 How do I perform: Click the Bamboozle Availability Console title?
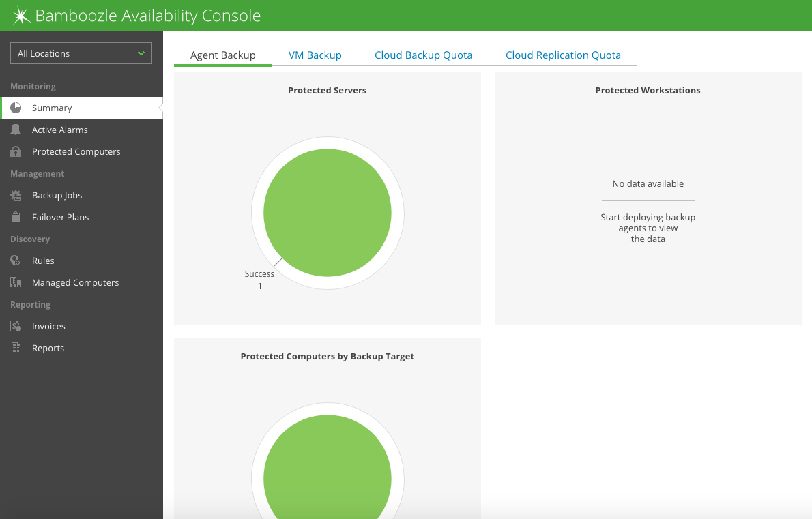(148, 16)
